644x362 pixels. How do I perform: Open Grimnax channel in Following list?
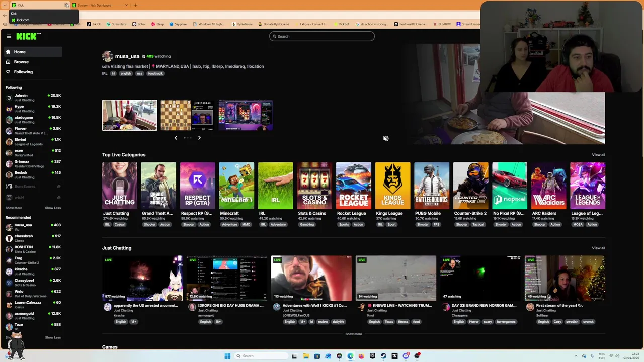[x=33, y=163]
